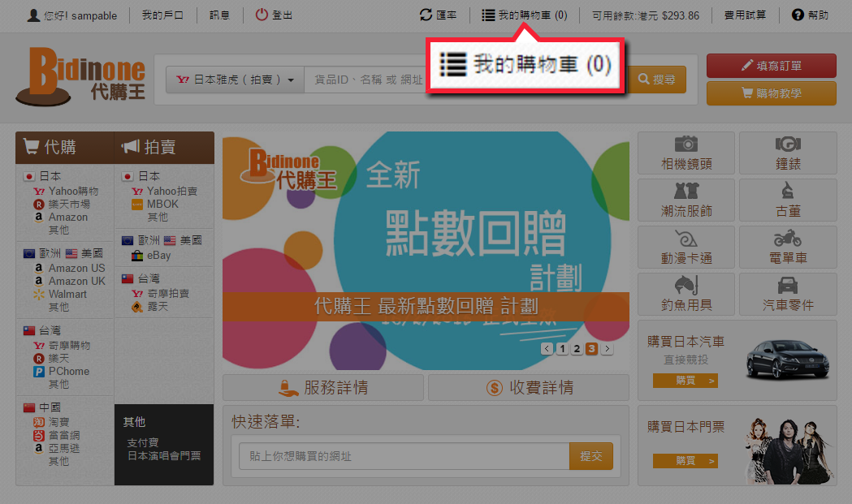Open the 古董 antiques category

tap(788, 200)
